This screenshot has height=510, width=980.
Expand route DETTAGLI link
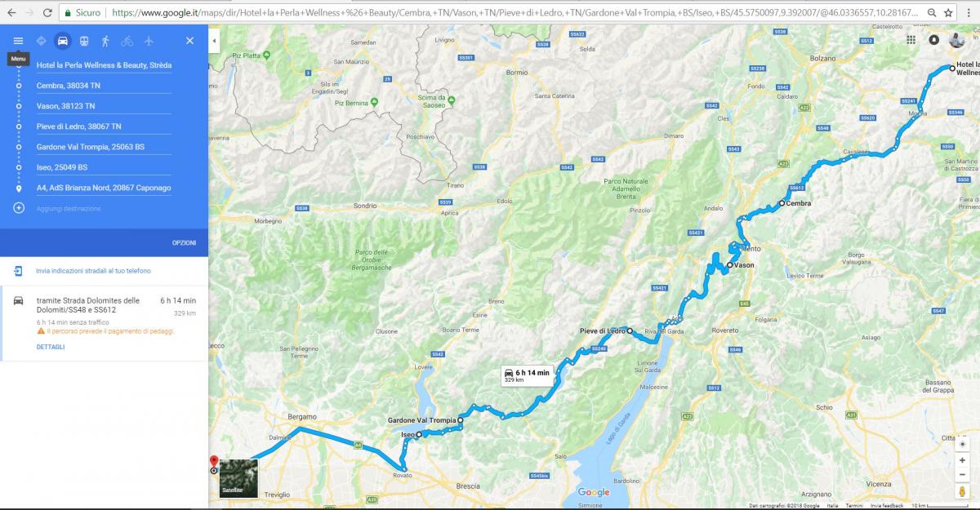[x=51, y=347]
